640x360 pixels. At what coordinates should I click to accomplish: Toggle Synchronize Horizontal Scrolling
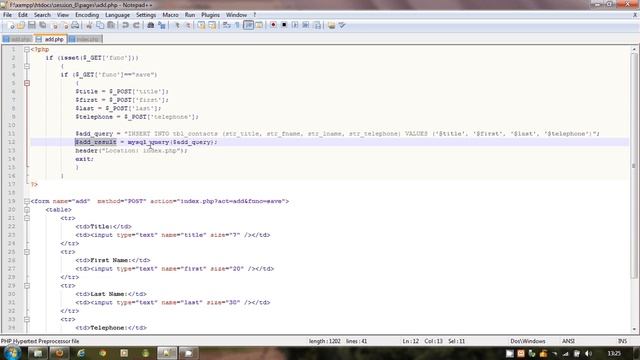point(212,25)
